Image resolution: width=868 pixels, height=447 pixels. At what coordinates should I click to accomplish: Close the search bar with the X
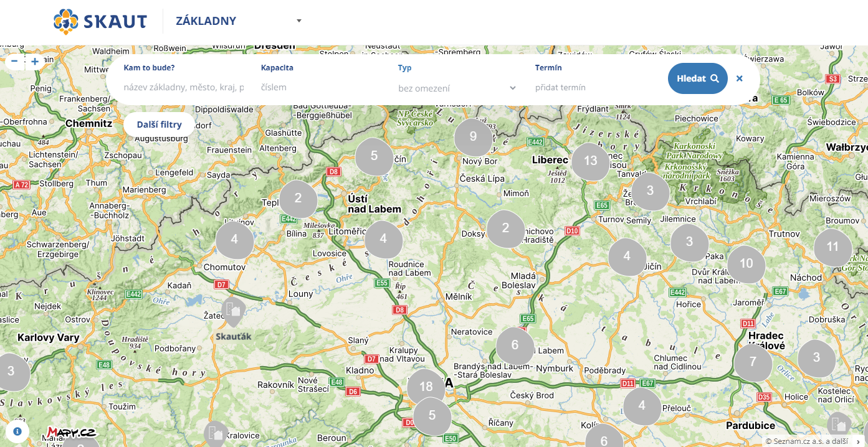click(x=740, y=78)
